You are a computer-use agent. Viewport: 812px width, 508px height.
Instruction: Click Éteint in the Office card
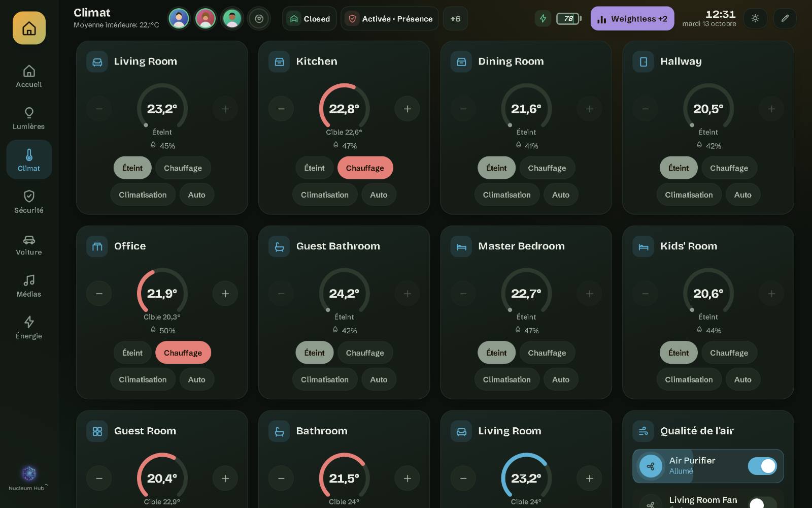[x=132, y=353]
